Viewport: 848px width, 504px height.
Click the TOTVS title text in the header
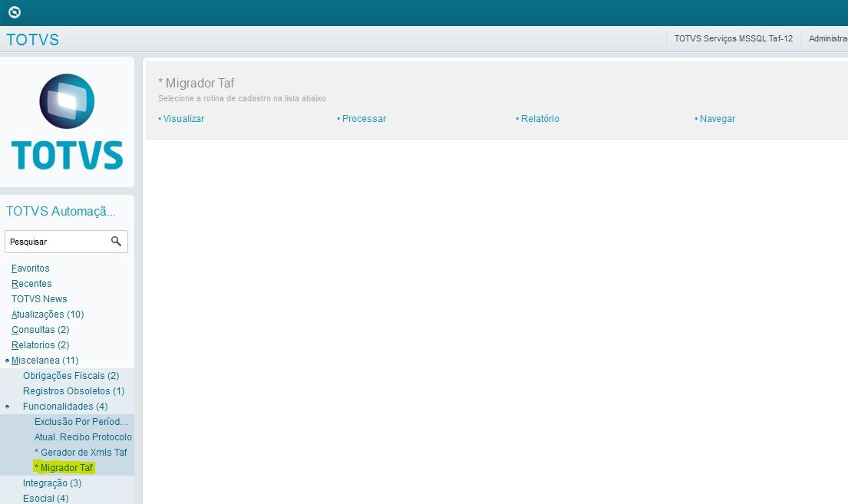coord(32,39)
